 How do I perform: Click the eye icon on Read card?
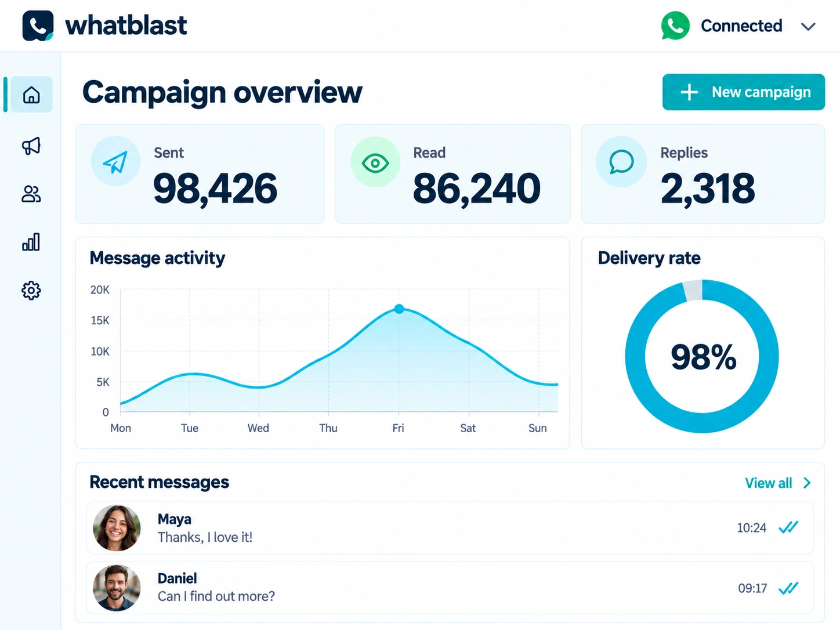click(375, 162)
